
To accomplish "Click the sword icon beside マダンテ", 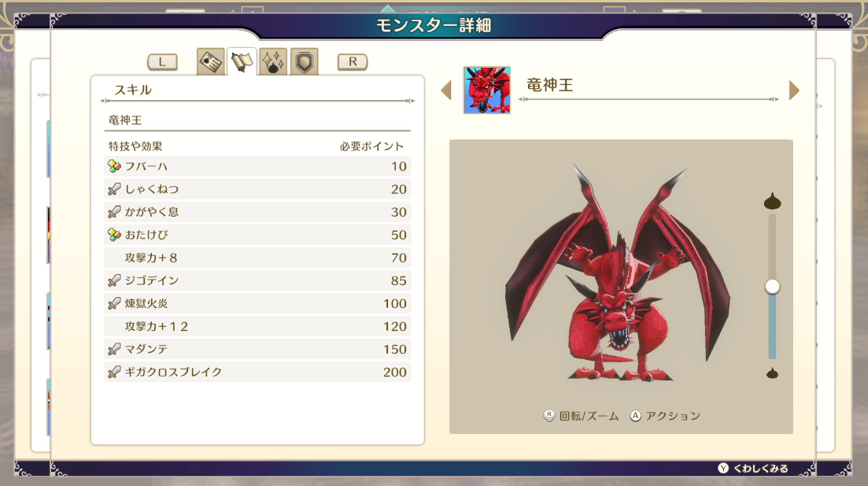I will coord(114,349).
